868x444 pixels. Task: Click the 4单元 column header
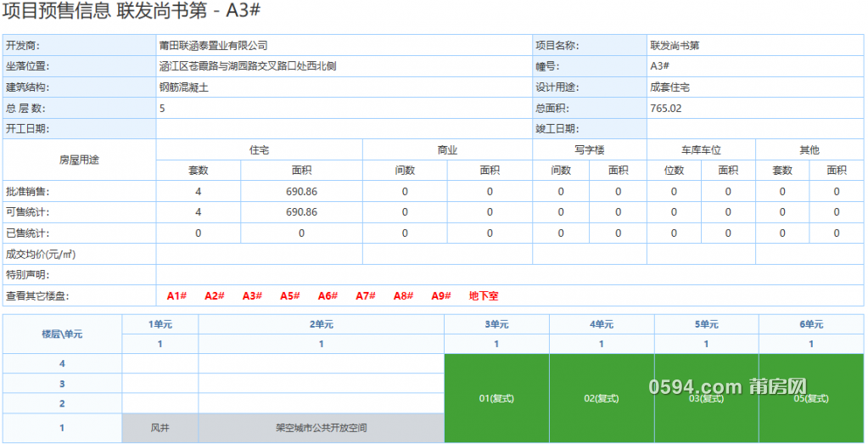pyautogui.click(x=602, y=324)
